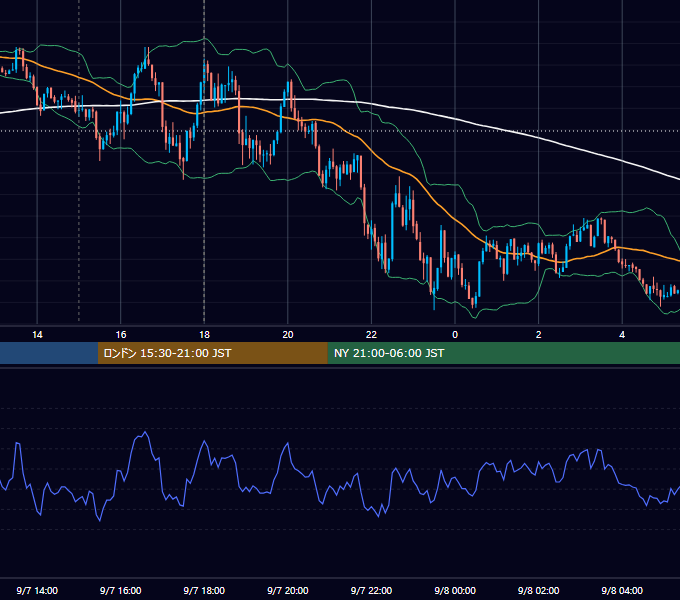Click the London 15:30-21:00 JST session bar
Image resolution: width=680 pixels, height=600 pixels.
click(x=212, y=353)
